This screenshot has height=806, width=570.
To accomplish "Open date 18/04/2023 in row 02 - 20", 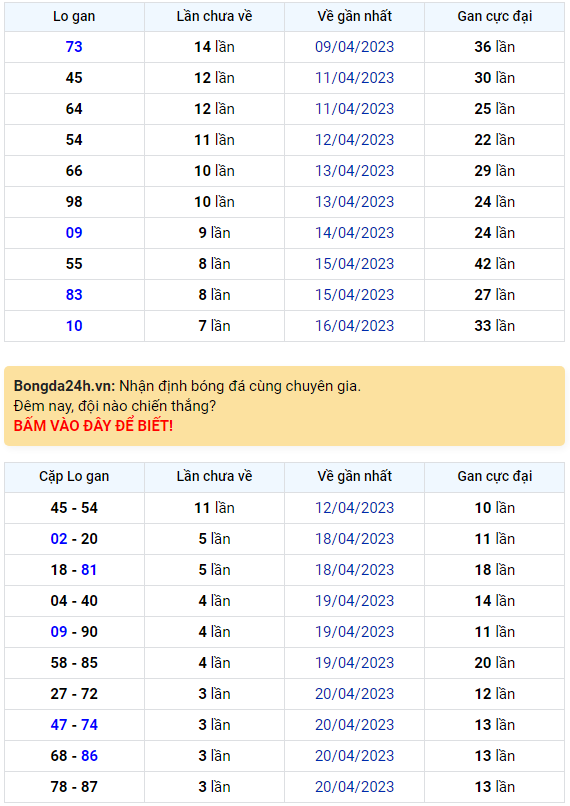I will pos(355,539).
